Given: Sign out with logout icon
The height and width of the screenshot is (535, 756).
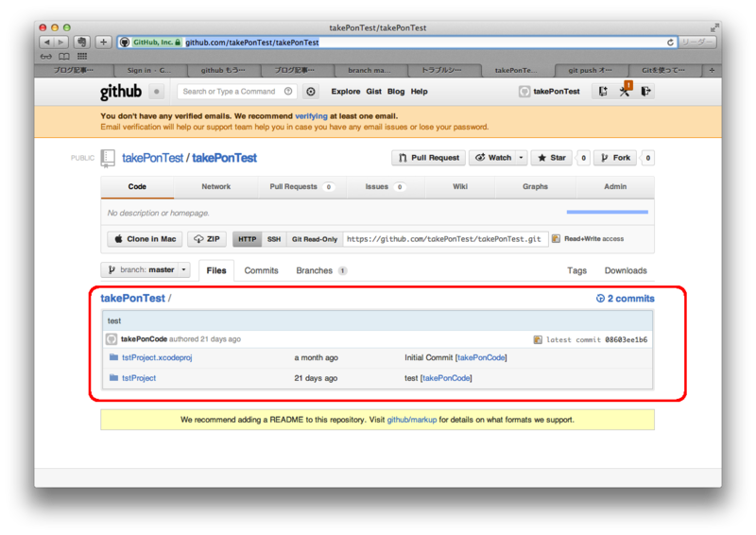Looking at the screenshot, I should (x=646, y=91).
